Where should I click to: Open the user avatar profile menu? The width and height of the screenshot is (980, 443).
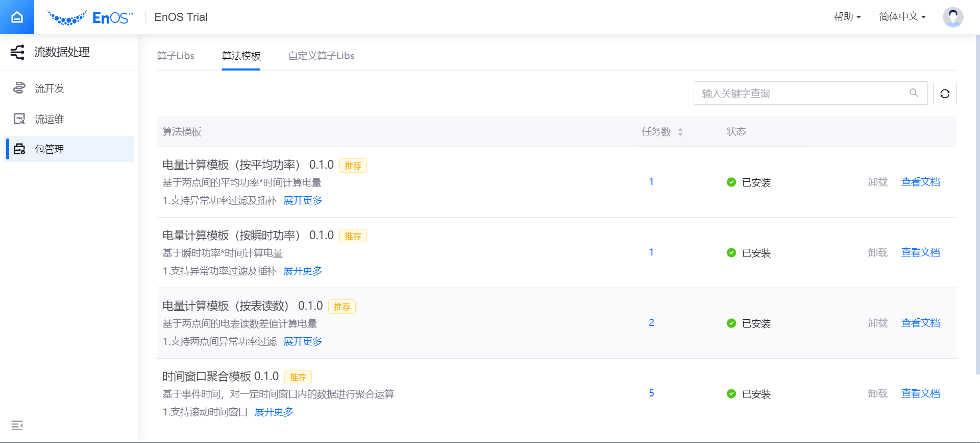(952, 17)
